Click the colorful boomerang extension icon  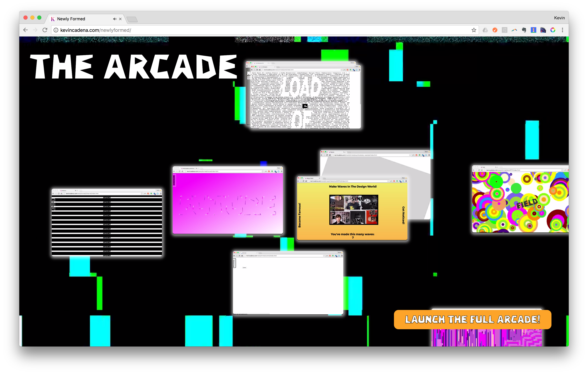tap(514, 30)
